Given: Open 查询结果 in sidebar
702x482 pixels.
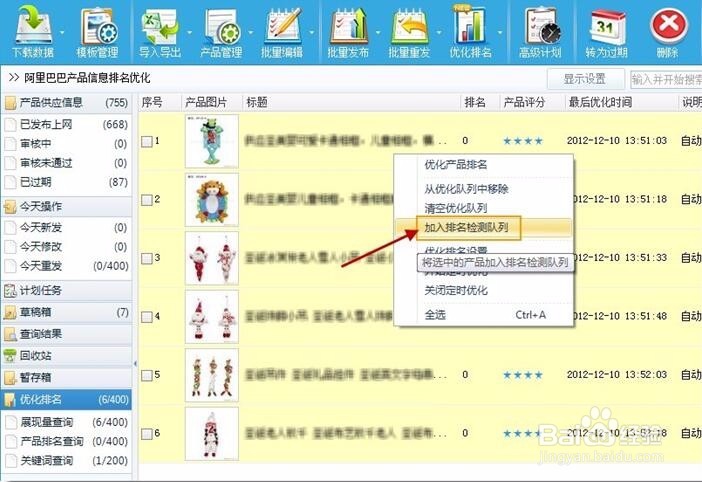Looking at the screenshot, I should pos(66,334).
